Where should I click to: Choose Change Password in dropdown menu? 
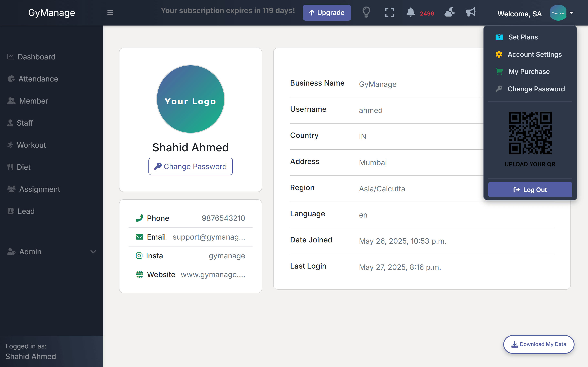[530, 89]
